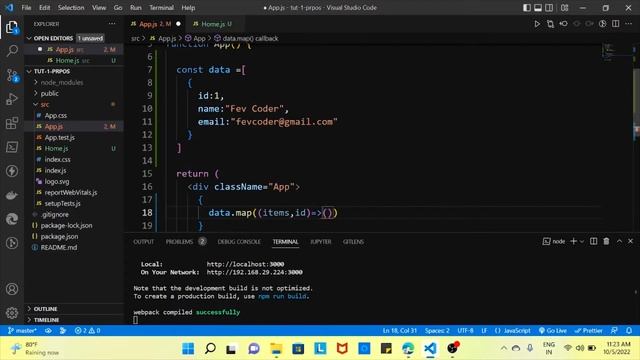The height and width of the screenshot is (360, 640).
Task: Switch to the OUTPUT panel tab
Action: tap(144, 242)
